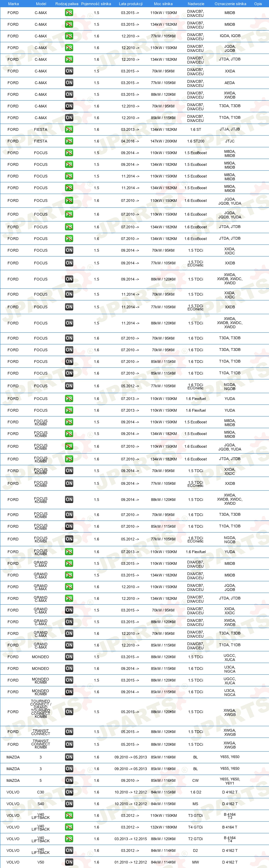Click the diesel ON icon in FOCUS KOMBI XXDB row
The height and width of the screenshot is (868, 269).
69,483
